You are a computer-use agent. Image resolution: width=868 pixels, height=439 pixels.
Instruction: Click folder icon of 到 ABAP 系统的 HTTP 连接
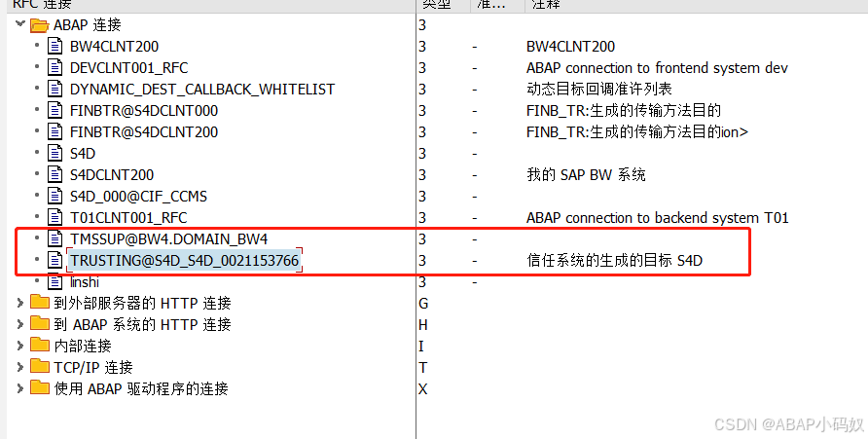tap(39, 323)
